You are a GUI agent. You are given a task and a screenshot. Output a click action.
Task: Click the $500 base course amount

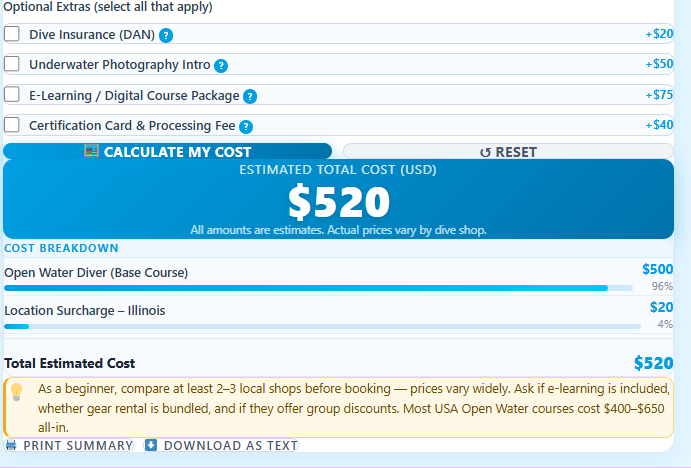tap(658, 269)
